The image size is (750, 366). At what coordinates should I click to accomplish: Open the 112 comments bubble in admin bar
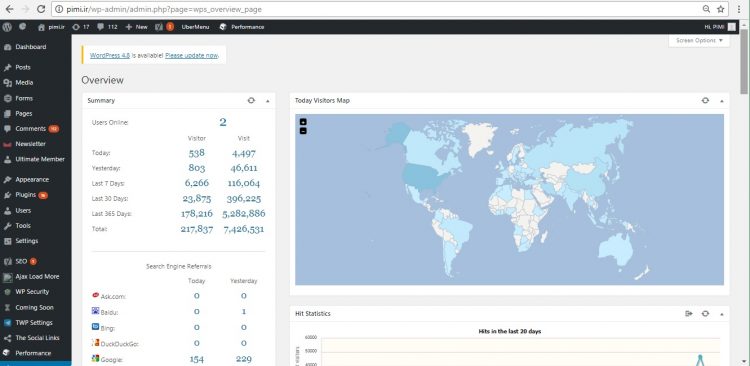click(107, 27)
